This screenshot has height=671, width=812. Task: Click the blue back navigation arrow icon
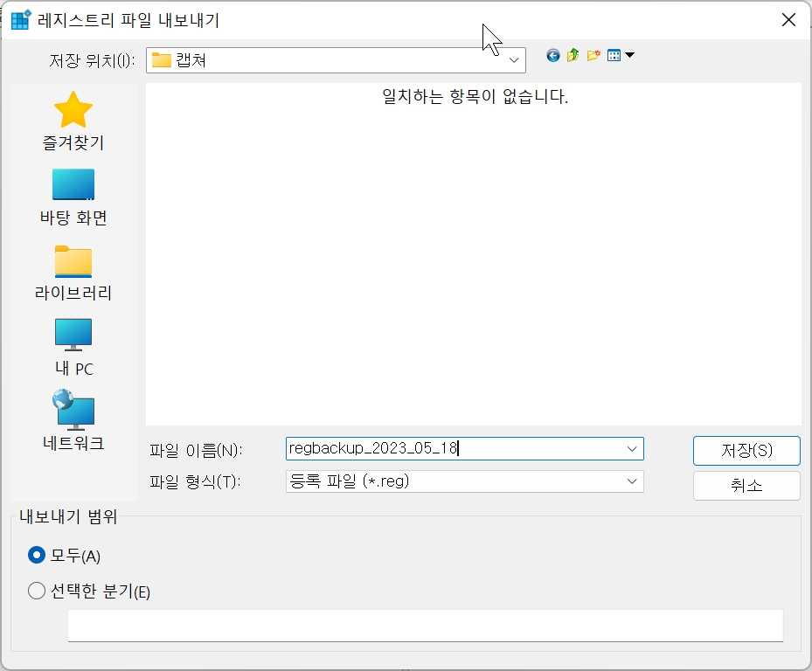pos(552,55)
